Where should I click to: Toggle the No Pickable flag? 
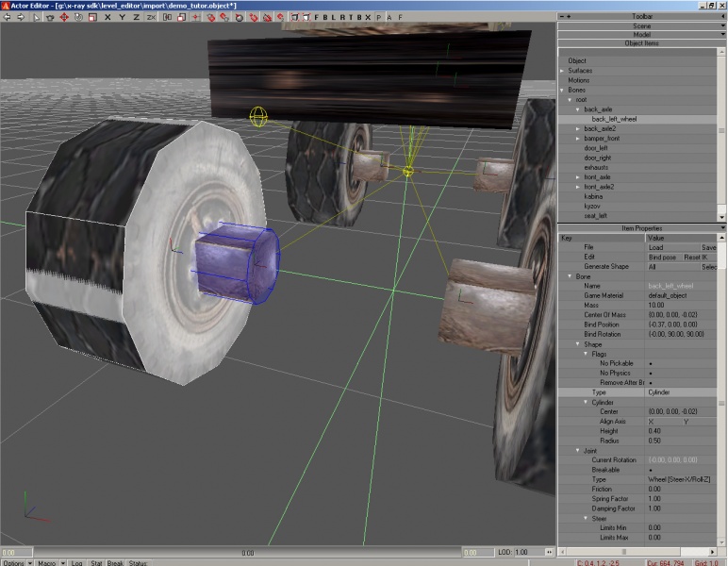(x=651, y=363)
